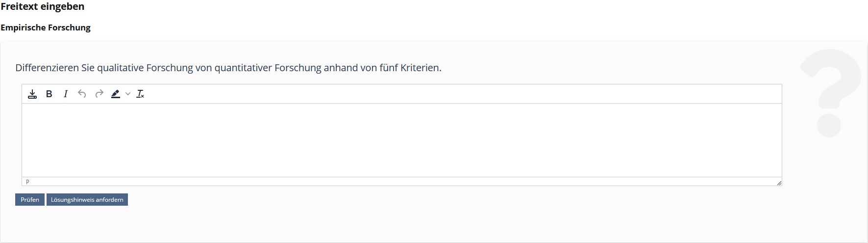Viewport: 868px width, 243px height.
Task: Undo the last edit
Action: [x=82, y=94]
